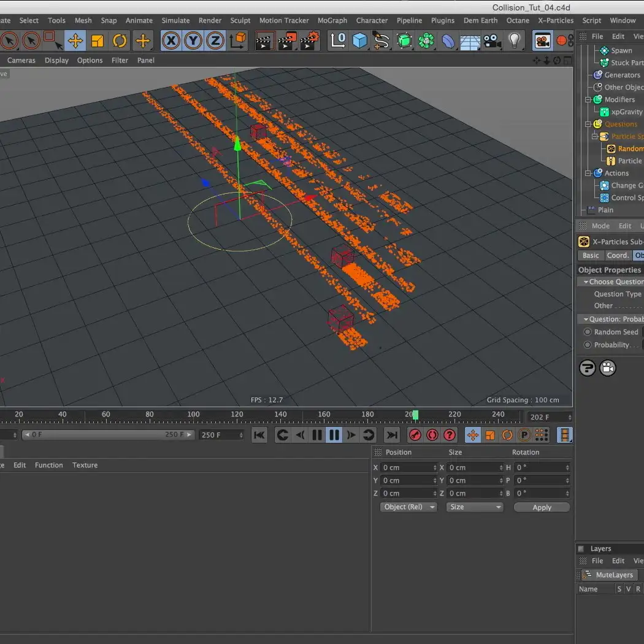Click the Coordinate System toggle icon
The height and width of the screenshot is (644, 644).
238,40
